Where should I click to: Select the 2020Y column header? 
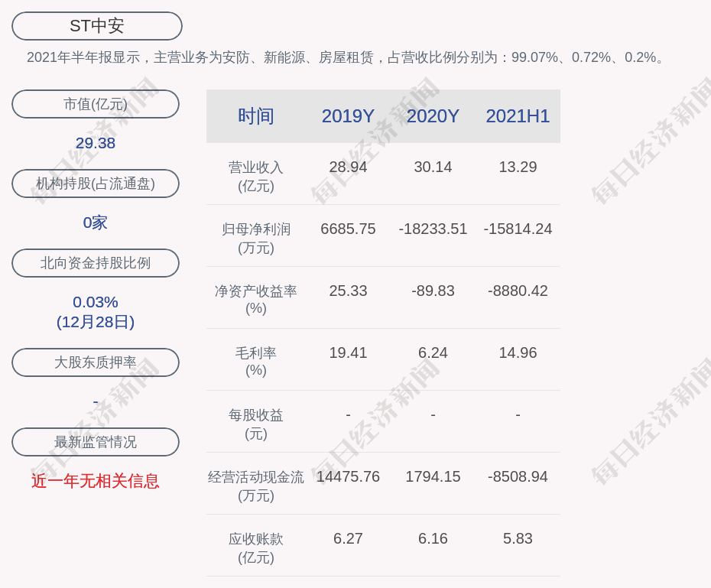click(x=433, y=116)
